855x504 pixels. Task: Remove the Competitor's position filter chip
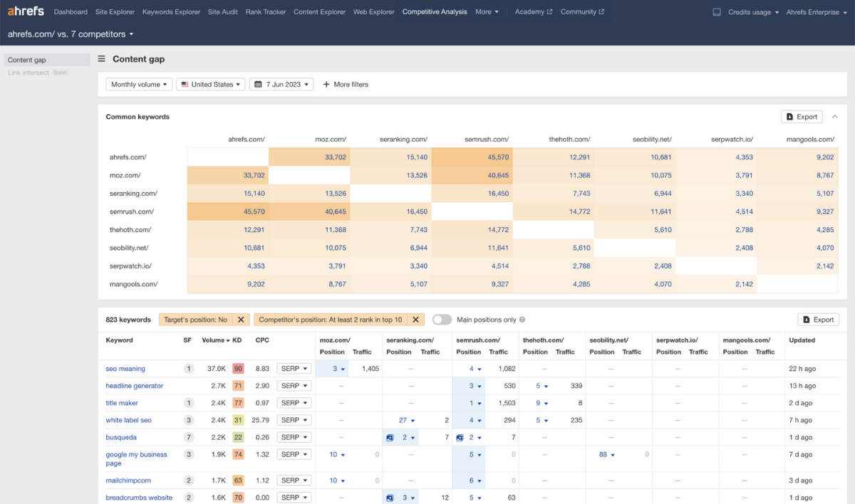pos(416,320)
